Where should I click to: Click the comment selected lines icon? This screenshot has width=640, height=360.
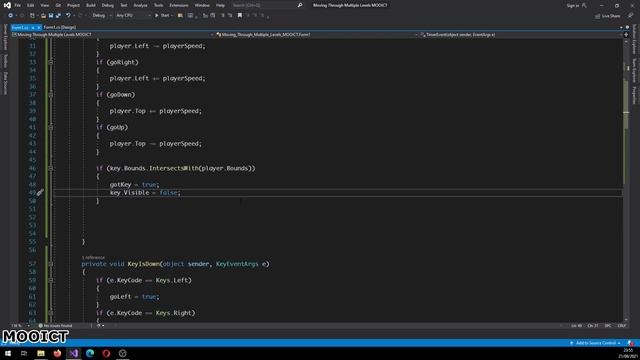(x=223, y=16)
